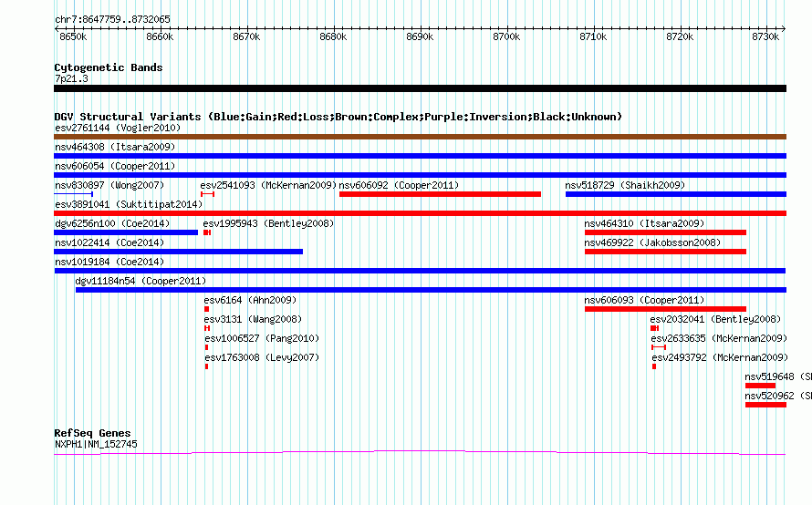Viewport: 812px width, 505px height.
Task: Click the nsv606054 (Cooper2011) blue gain bar
Action: 420,175
